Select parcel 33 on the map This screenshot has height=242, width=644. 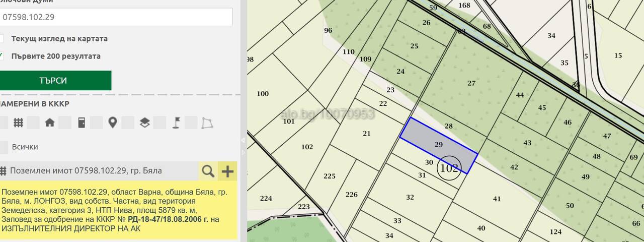397,221
